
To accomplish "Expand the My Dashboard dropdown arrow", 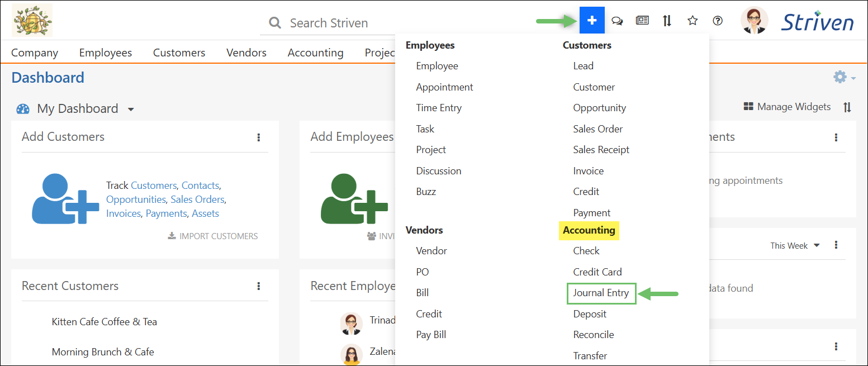I will pyautogui.click(x=131, y=110).
